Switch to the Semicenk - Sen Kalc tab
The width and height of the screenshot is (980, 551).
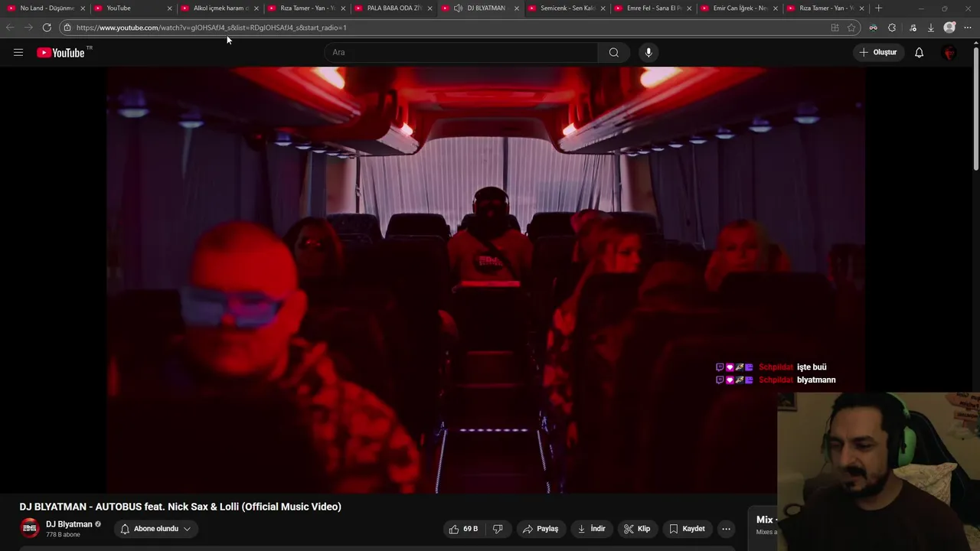567,8
